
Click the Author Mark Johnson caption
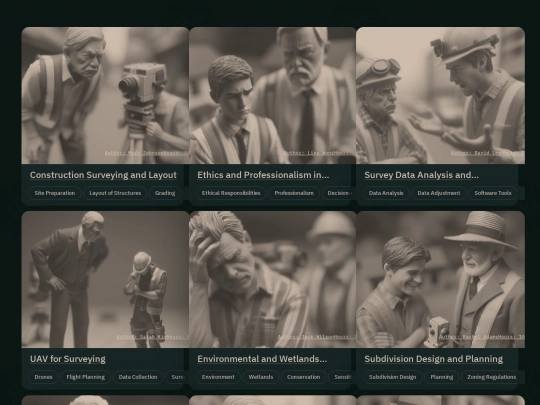136,153
